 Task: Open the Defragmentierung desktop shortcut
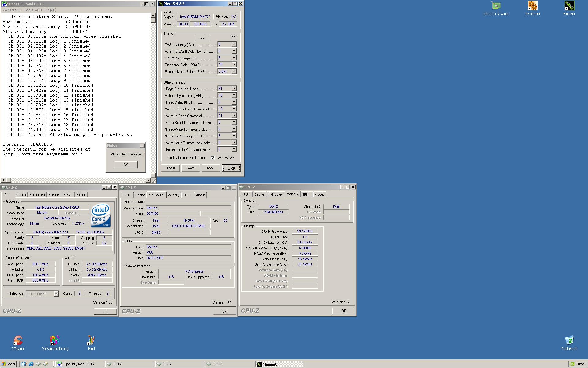click(55, 343)
